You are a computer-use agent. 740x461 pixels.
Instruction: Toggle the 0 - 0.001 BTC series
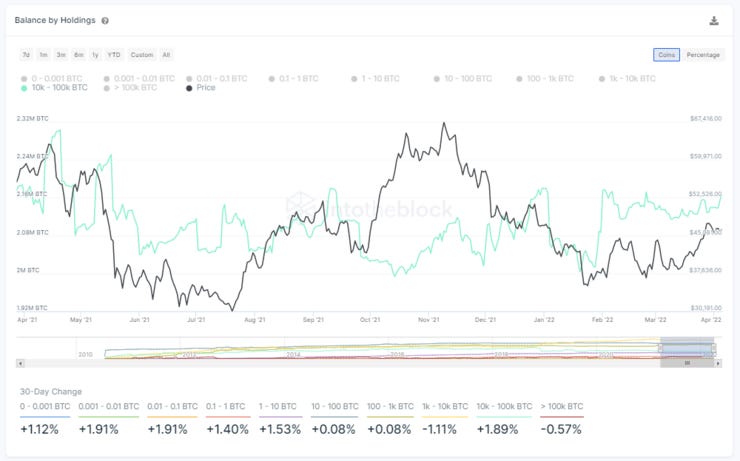click(52, 78)
